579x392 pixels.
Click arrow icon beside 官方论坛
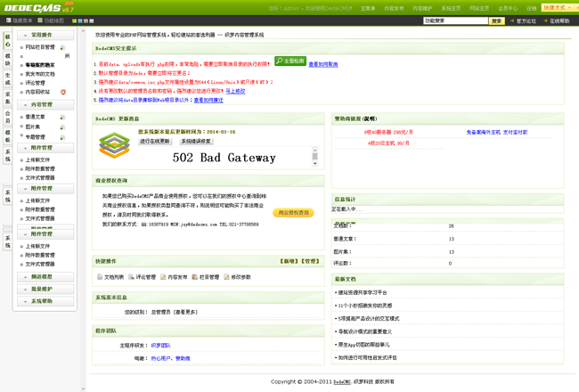click(x=512, y=20)
